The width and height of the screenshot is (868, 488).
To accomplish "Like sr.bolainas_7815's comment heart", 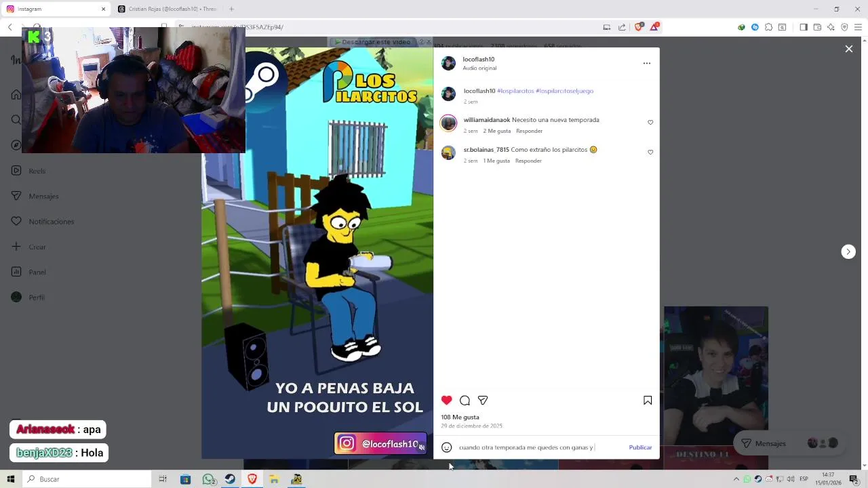I will pyautogui.click(x=650, y=152).
